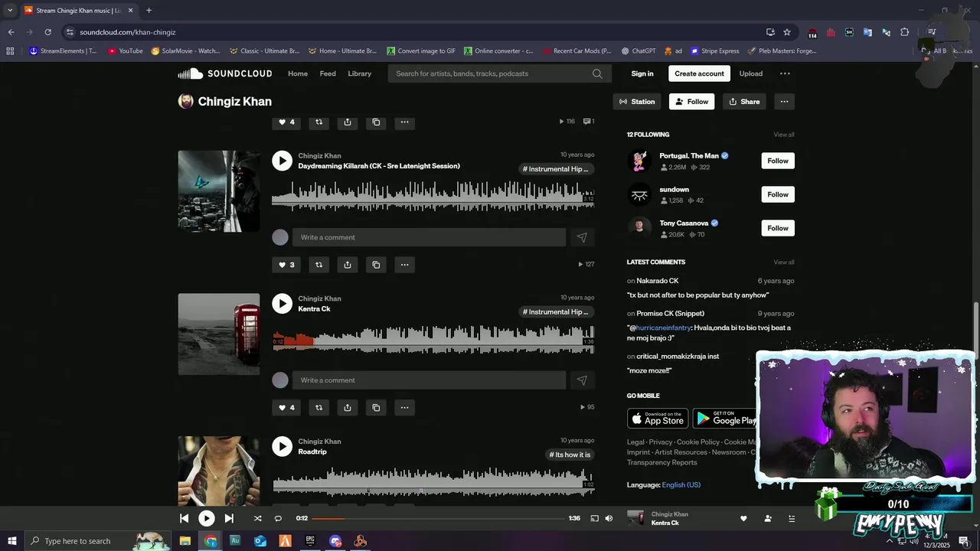The image size is (980, 551).
Task: Like current track in player bar
Action: point(743,518)
